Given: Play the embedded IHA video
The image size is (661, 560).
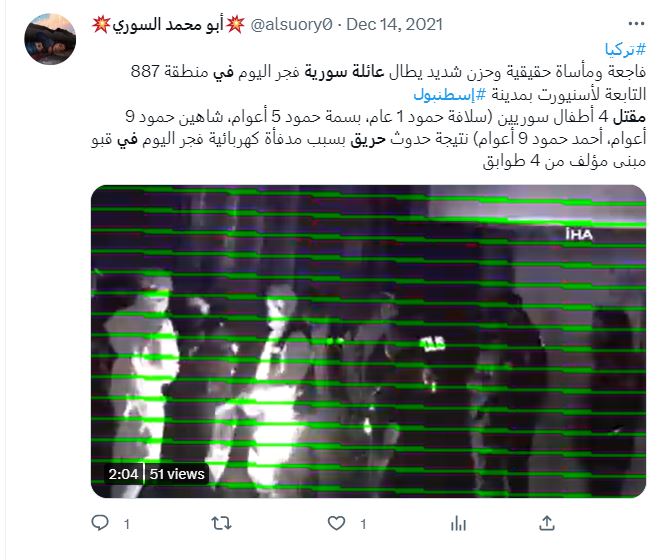Looking at the screenshot, I should click(368, 341).
